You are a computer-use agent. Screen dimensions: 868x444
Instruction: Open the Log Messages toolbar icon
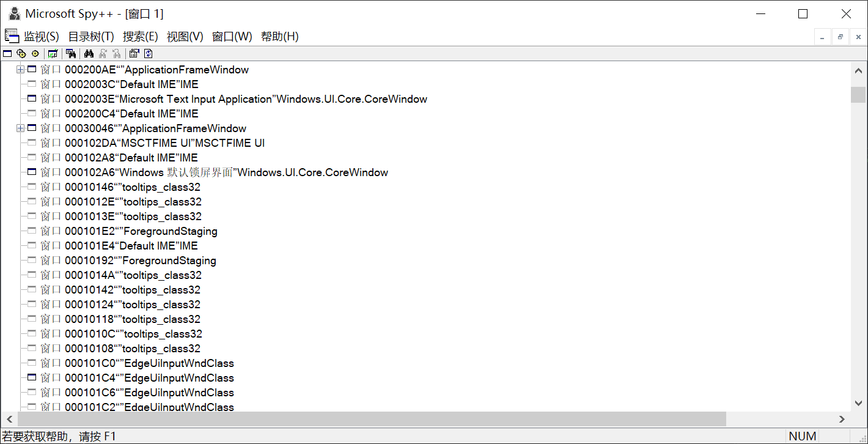pyautogui.click(x=53, y=54)
